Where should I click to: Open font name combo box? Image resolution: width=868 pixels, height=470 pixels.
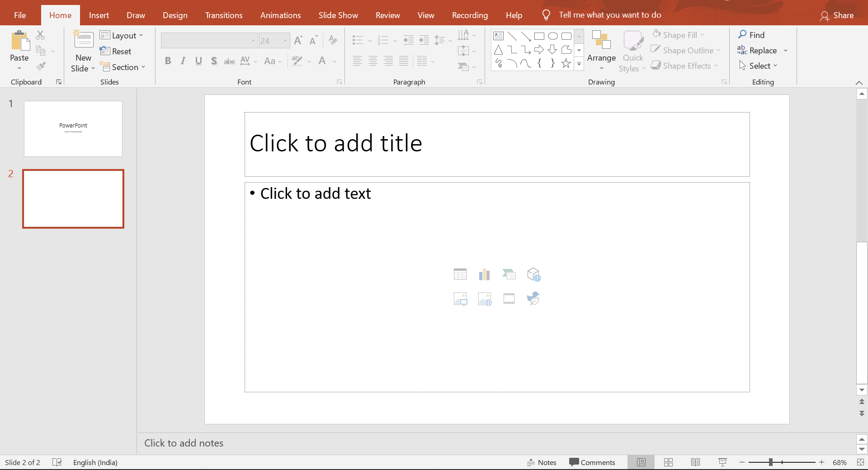209,41
